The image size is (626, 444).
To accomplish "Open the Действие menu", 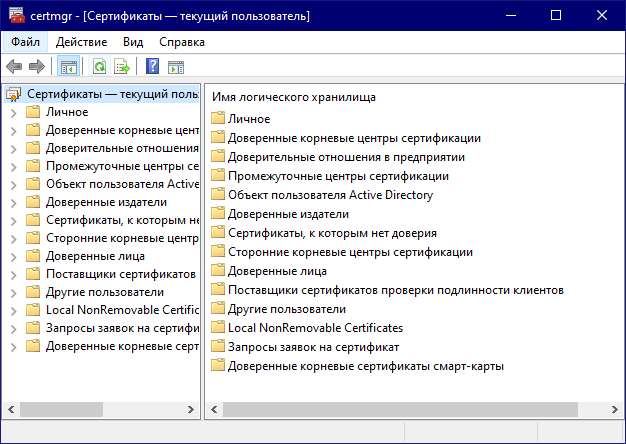I will (81, 42).
